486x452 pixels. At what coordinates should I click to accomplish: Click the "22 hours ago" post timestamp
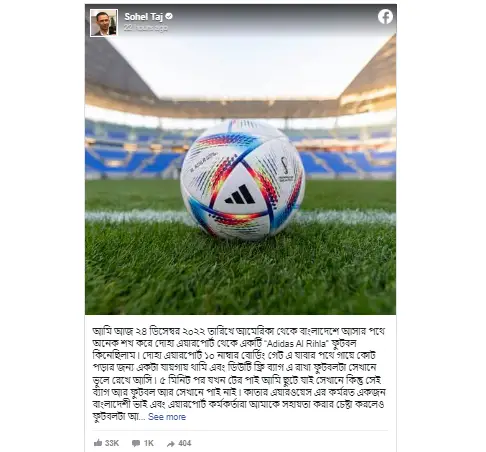(x=146, y=28)
